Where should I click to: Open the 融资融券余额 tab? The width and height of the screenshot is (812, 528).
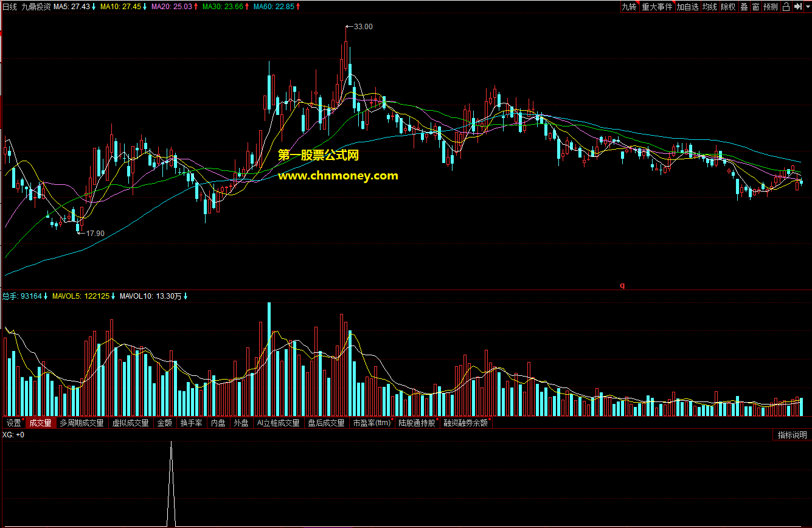pos(466,423)
